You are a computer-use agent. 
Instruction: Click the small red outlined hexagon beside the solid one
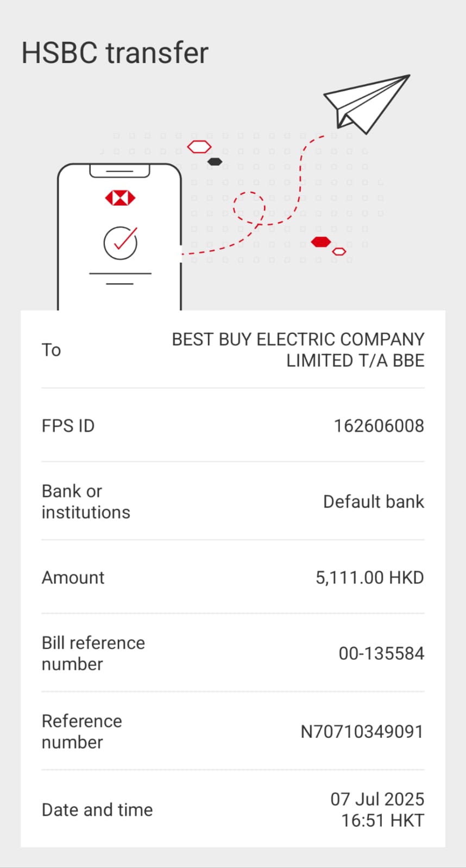tap(339, 251)
